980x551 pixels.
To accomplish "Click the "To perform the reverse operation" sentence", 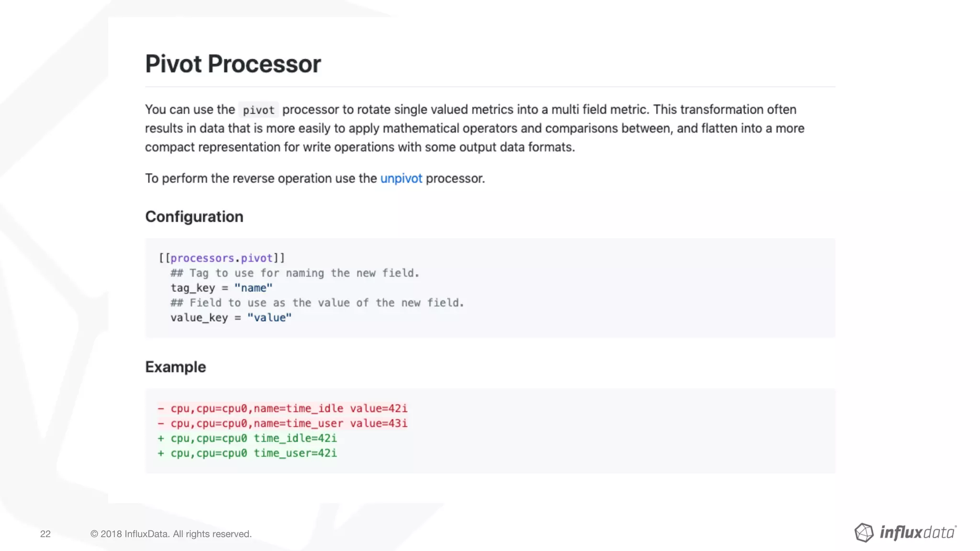I will 261,178.
